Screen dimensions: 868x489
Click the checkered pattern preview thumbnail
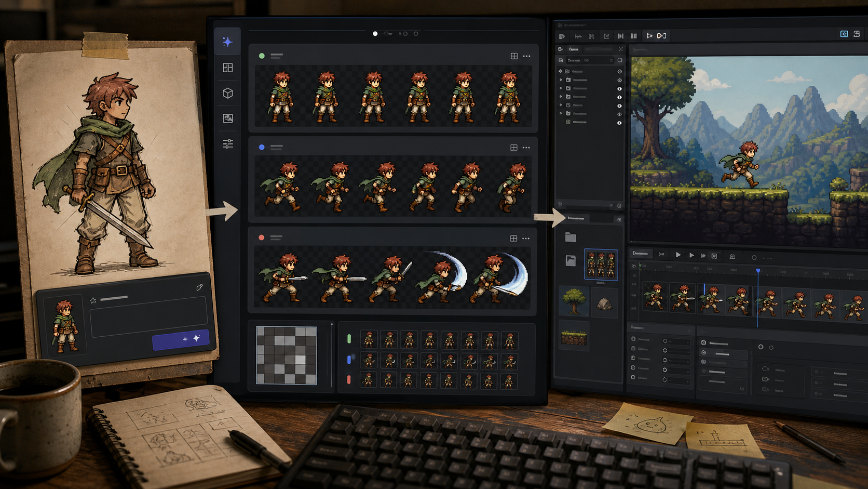(287, 355)
